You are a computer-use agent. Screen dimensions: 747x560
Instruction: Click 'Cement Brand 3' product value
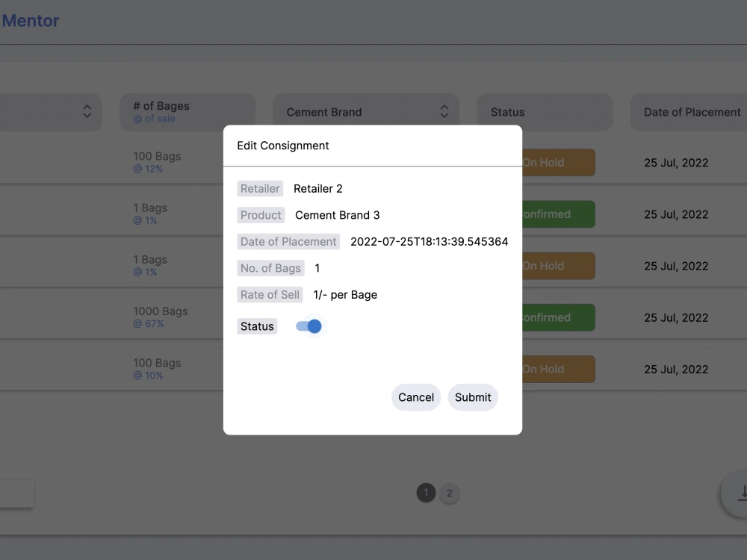[x=338, y=215]
